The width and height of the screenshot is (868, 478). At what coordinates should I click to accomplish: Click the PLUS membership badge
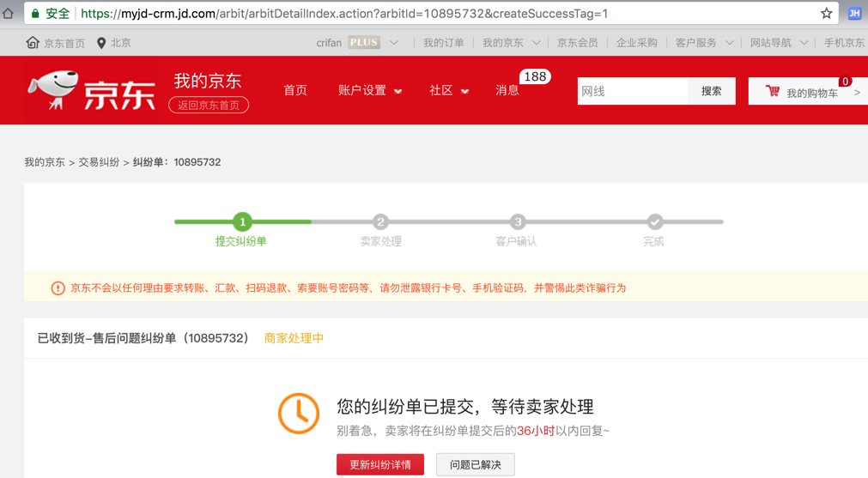pos(364,43)
